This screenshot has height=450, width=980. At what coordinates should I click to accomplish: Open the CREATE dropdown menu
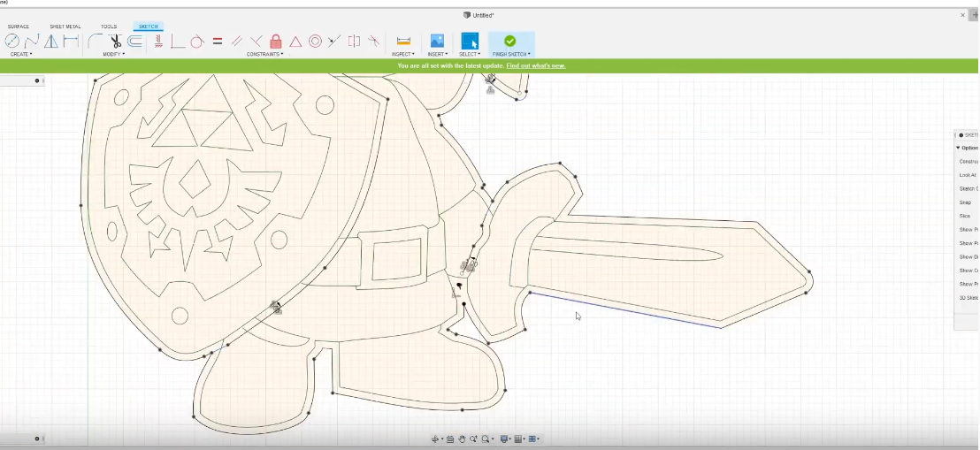(21, 55)
